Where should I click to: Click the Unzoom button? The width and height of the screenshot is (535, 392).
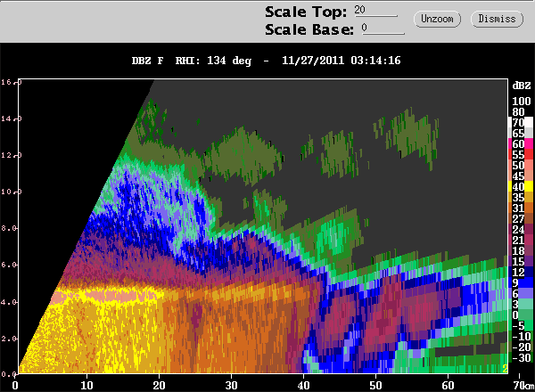[437, 19]
